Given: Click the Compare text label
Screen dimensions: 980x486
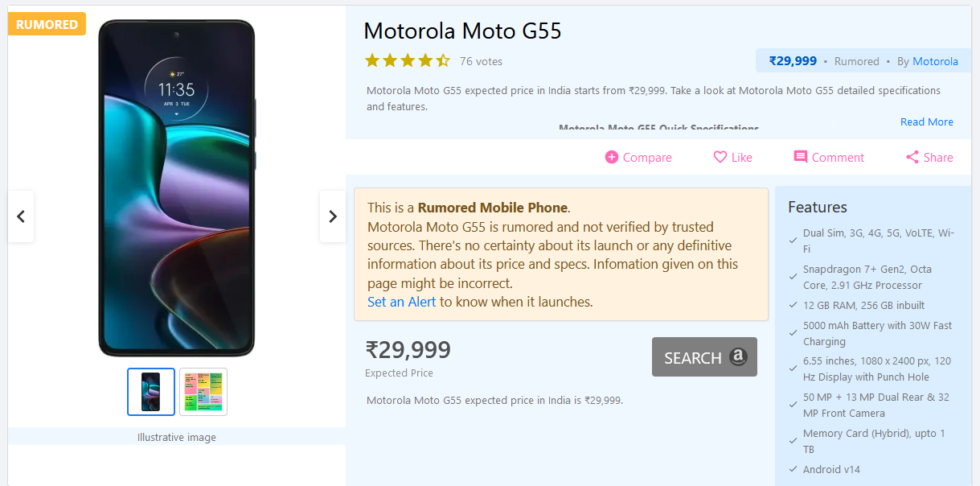Looking at the screenshot, I should (647, 158).
